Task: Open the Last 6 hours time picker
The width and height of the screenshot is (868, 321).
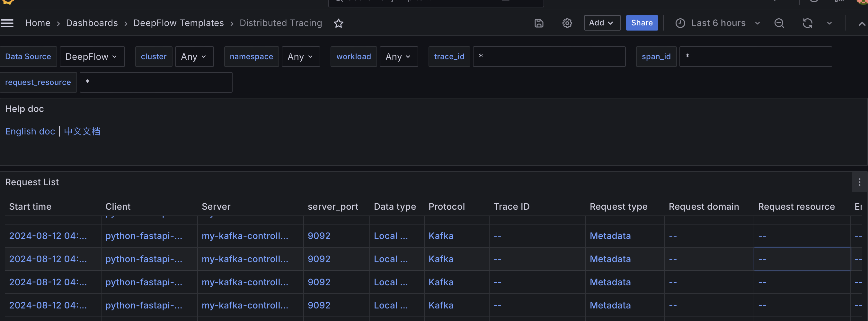Action: click(718, 23)
